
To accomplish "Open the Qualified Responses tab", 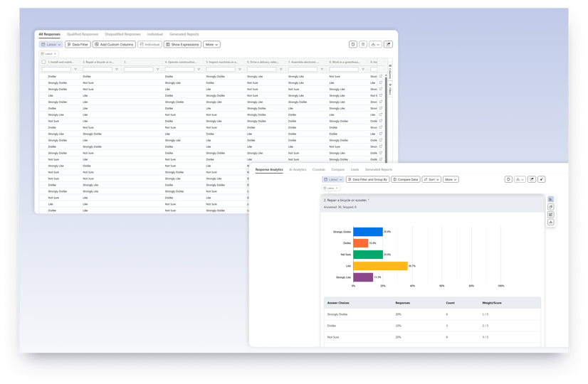I will click(x=83, y=34).
